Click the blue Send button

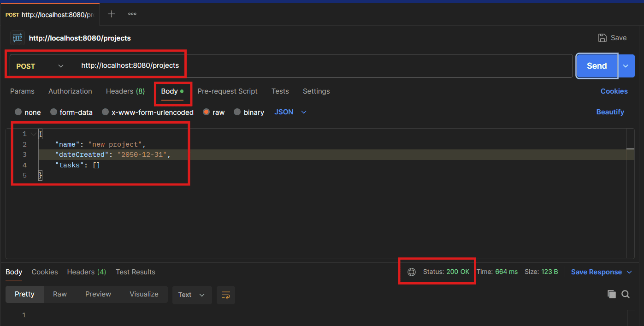[x=597, y=66]
